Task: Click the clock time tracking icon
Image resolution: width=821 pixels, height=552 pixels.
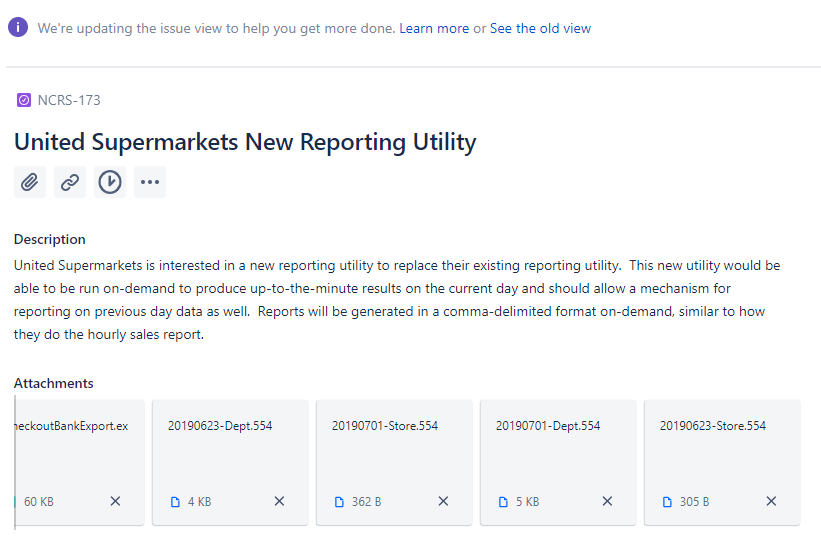Action: 110,182
